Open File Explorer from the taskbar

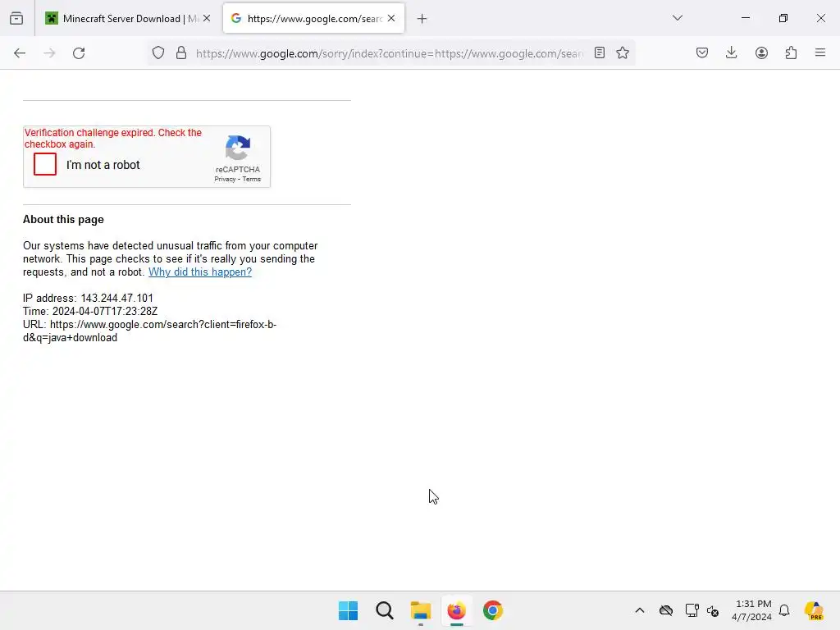point(421,610)
